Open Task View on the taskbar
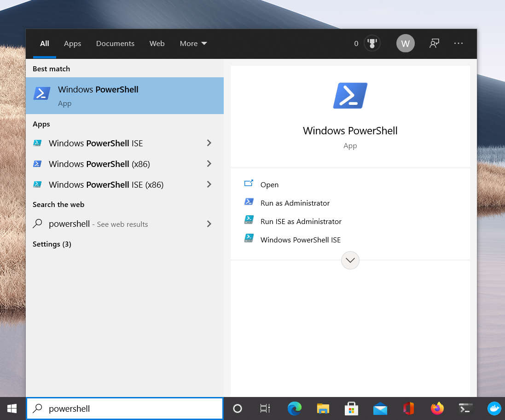The height and width of the screenshot is (420, 505). click(265, 409)
